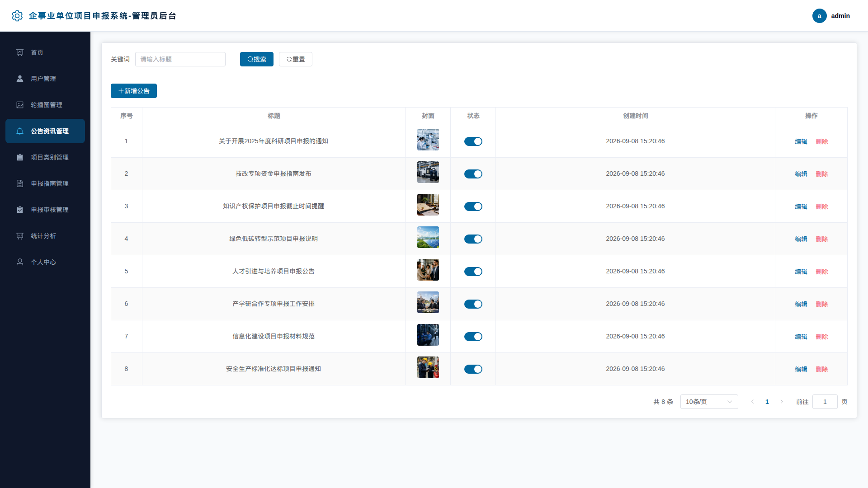This screenshot has width=868, height=488.
Task: Click the chart icon beside 统计分析
Action: 20,236
